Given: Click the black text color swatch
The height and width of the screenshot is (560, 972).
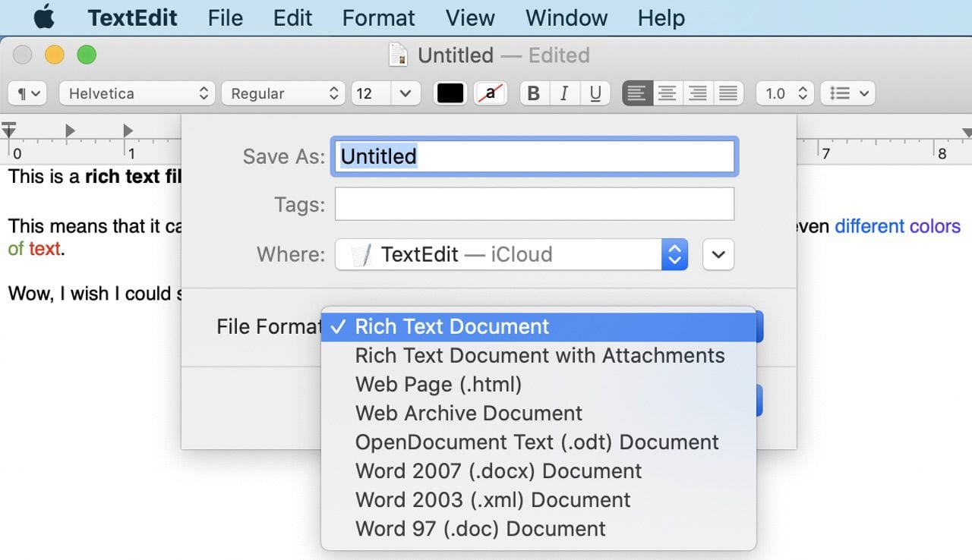Looking at the screenshot, I should [450, 93].
